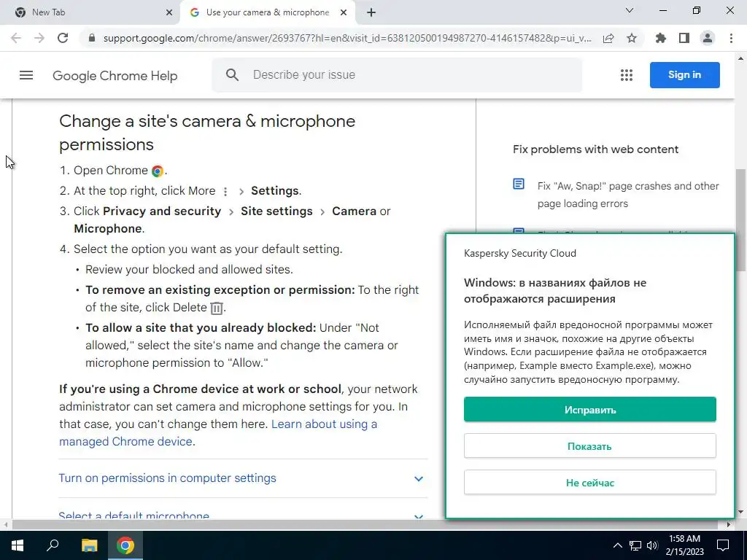The image size is (747, 560).
Task: Click the Показать button in Kaspersky popup
Action: point(589,446)
